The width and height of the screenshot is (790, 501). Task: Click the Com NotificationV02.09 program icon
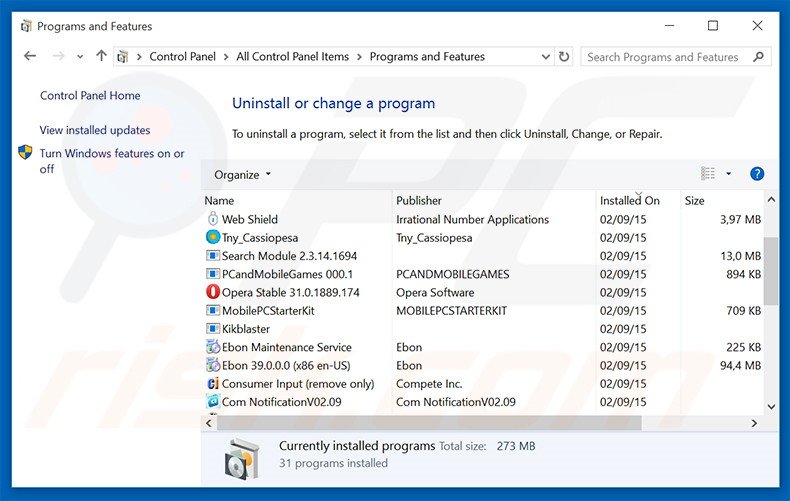(x=213, y=402)
